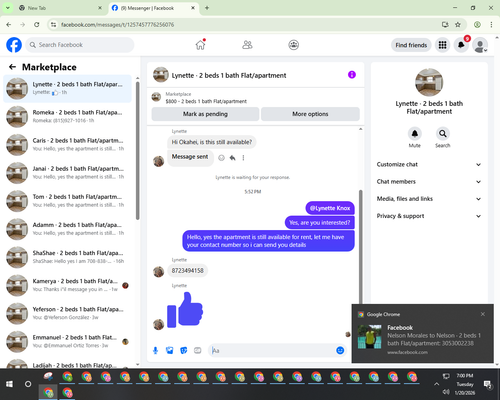Open Janai conversation in the list
Screen dimensions: 500x400
(67, 173)
